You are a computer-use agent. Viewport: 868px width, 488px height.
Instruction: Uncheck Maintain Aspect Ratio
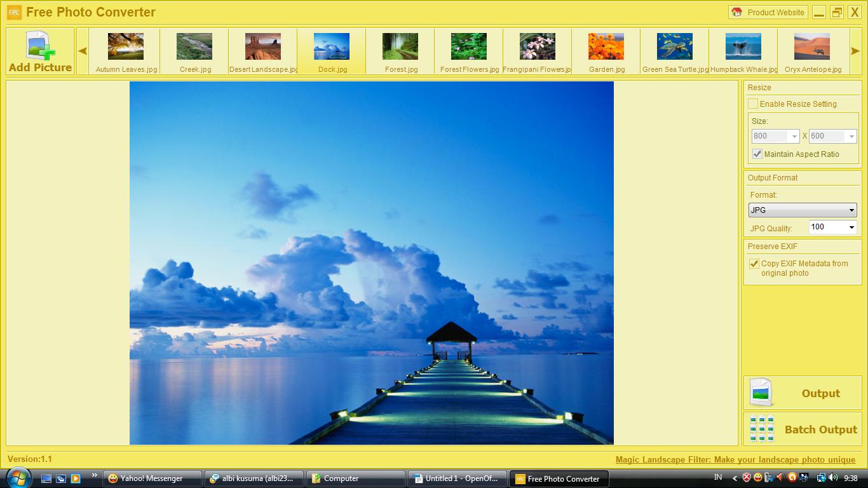point(757,154)
